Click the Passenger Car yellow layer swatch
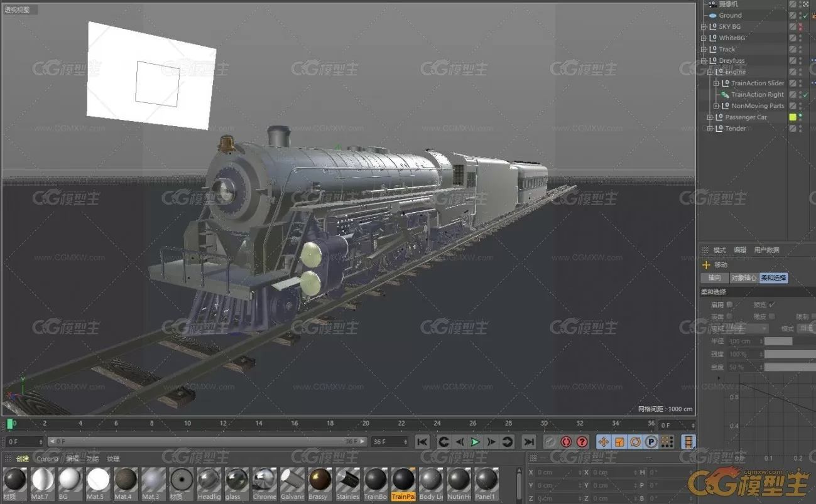816x504 pixels. point(793,117)
